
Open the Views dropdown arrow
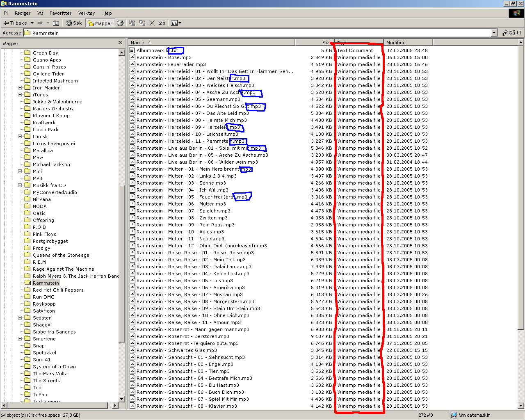pos(180,23)
